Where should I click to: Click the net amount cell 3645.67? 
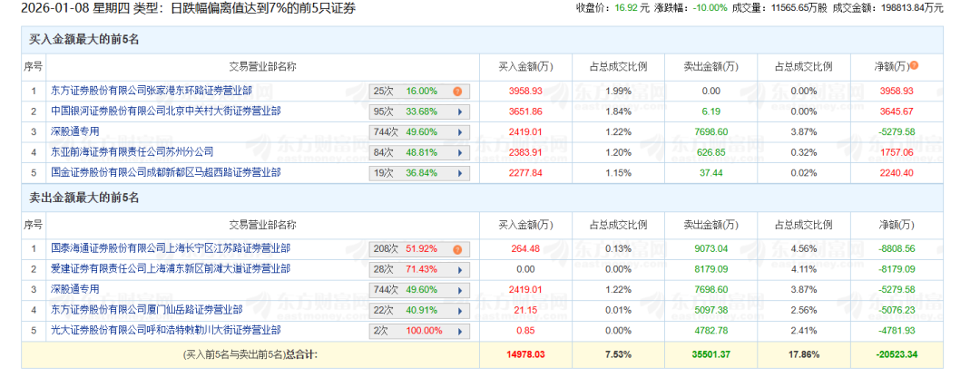click(x=897, y=111)
